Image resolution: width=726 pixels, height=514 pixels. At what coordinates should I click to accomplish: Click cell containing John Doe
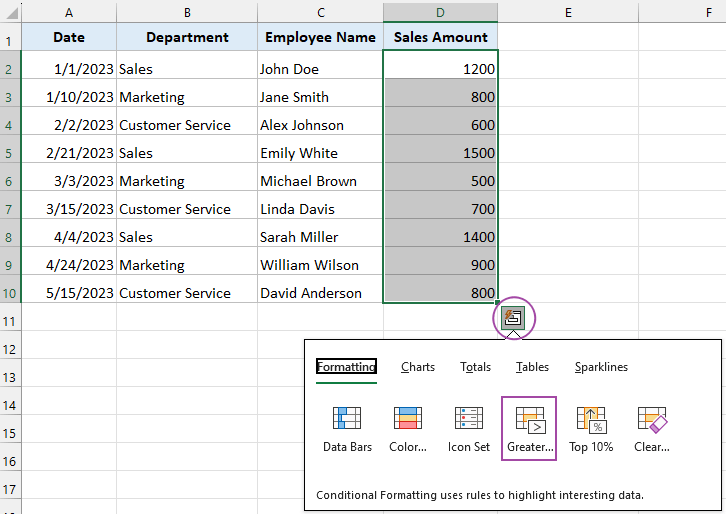click(x=320, y=69)
